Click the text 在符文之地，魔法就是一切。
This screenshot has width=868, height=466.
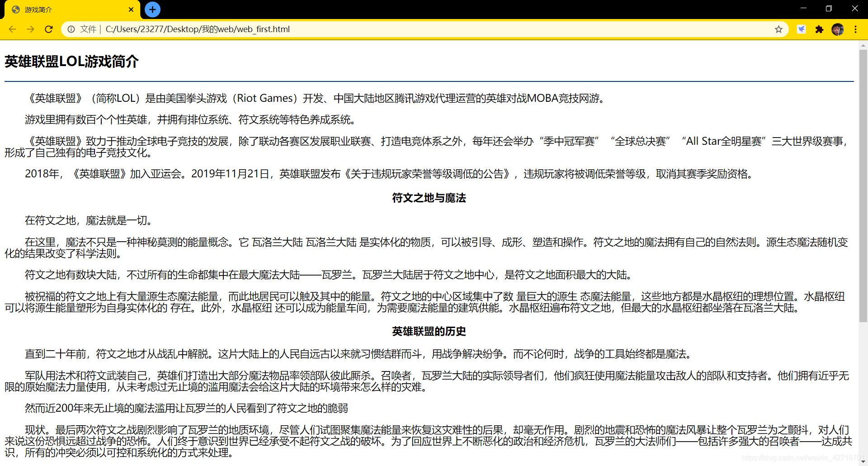pyautogui.click(x=89, y=221)
